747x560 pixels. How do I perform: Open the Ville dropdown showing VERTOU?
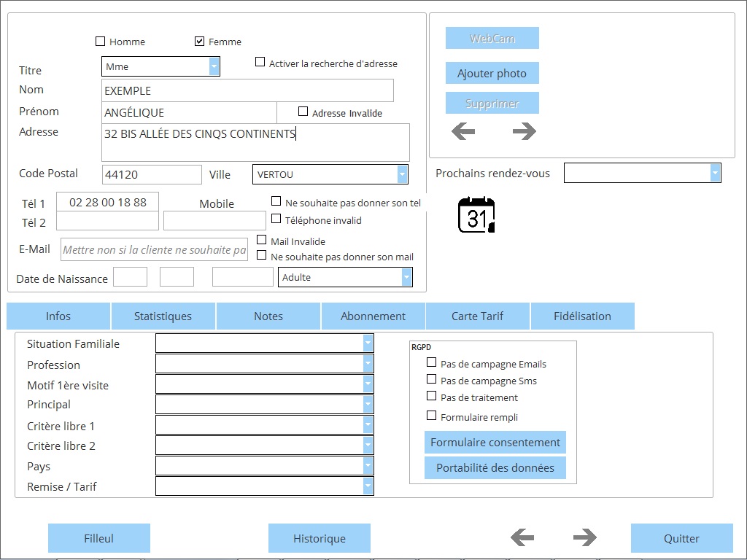[x=402, y=174]
